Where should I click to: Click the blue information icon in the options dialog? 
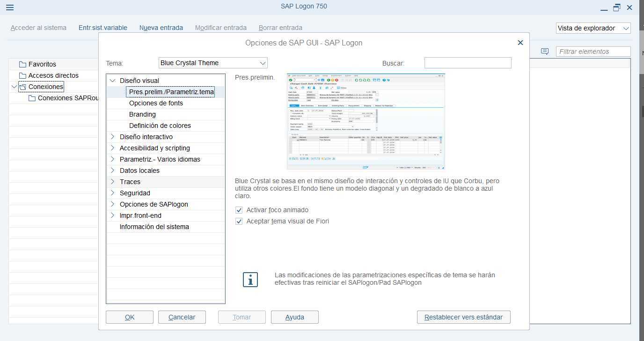pyautogui.click(x=250, y=280)
